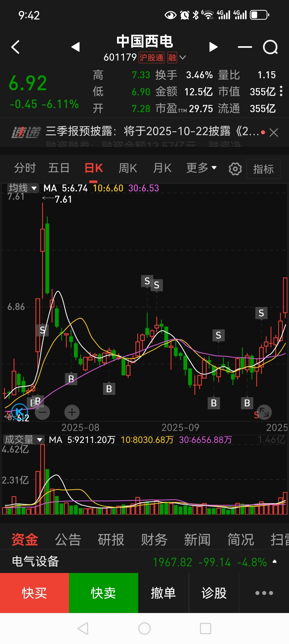Screen dimensions: 289x644
Task: Open the 研报 tab
Action: point(111,539)
